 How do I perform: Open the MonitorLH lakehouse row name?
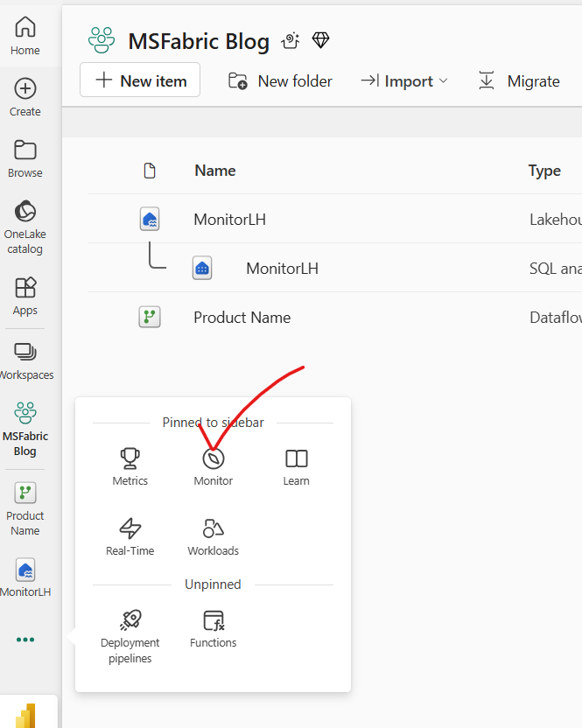[230, 219]
